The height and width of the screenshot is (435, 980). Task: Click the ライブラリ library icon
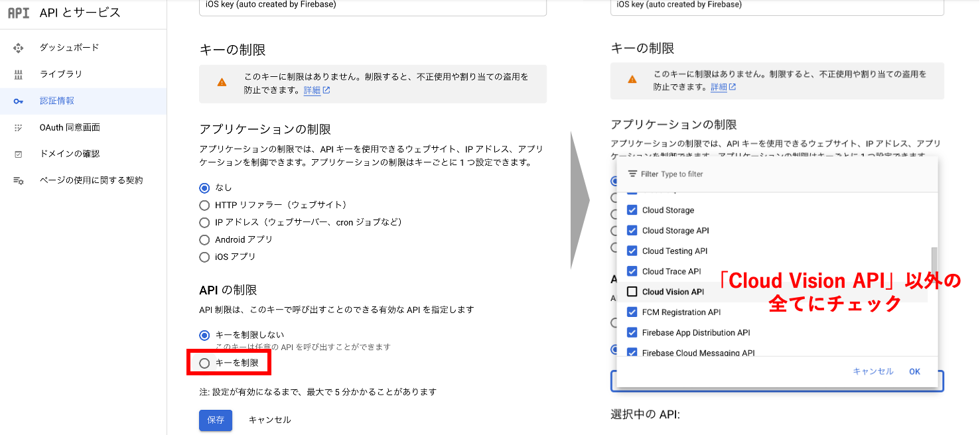tap(19, 74)
